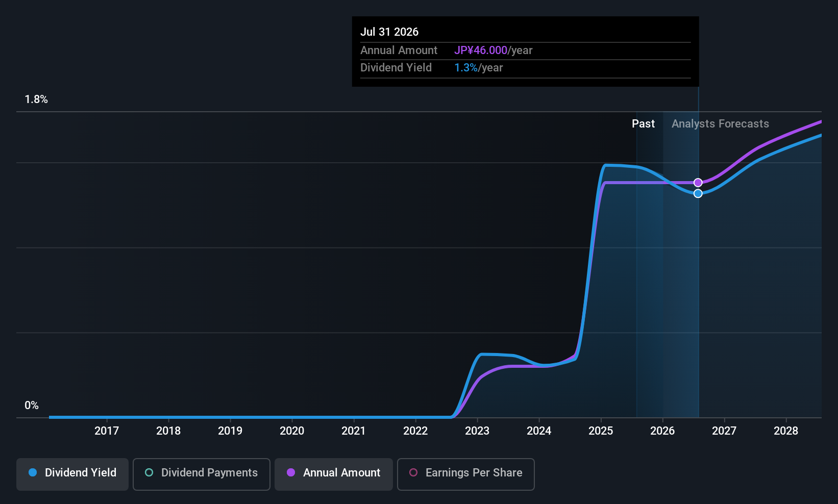Click the 2024 x-axis label
The height and width of the screenshot is (504, 838).
(x=539, y=431)
